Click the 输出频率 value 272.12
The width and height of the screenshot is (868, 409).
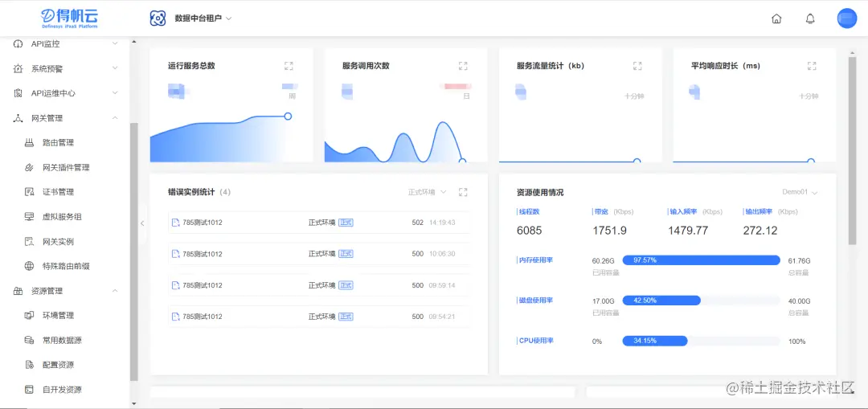[760, 231]
